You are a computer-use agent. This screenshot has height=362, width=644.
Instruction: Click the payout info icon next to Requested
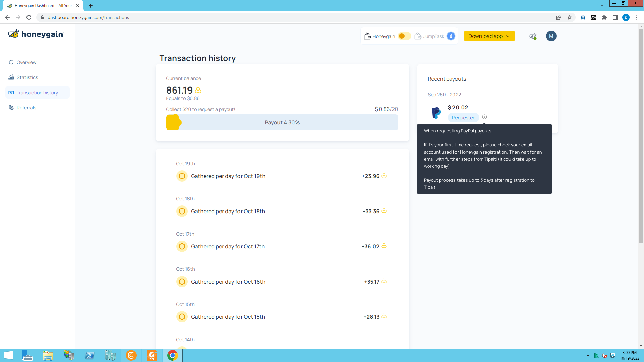[x=484, y=117]
